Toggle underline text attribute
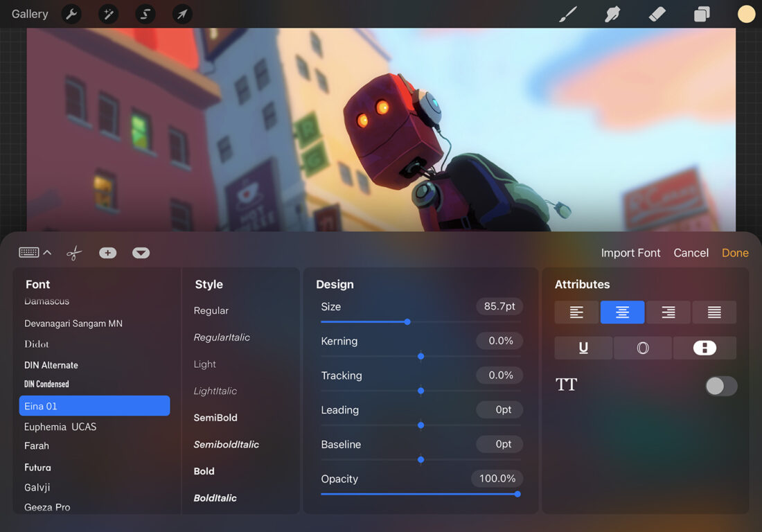Screen dimensions: 762x532 pyautogui.click(x=583, y=348)
